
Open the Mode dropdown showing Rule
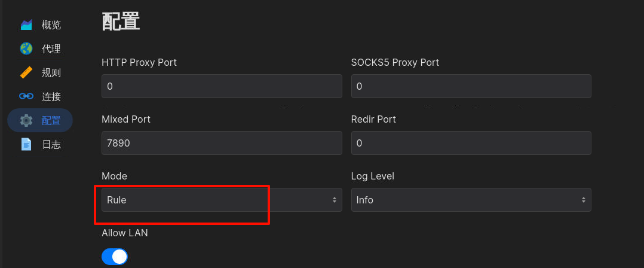pyautogui.click(x=222, y=200)
